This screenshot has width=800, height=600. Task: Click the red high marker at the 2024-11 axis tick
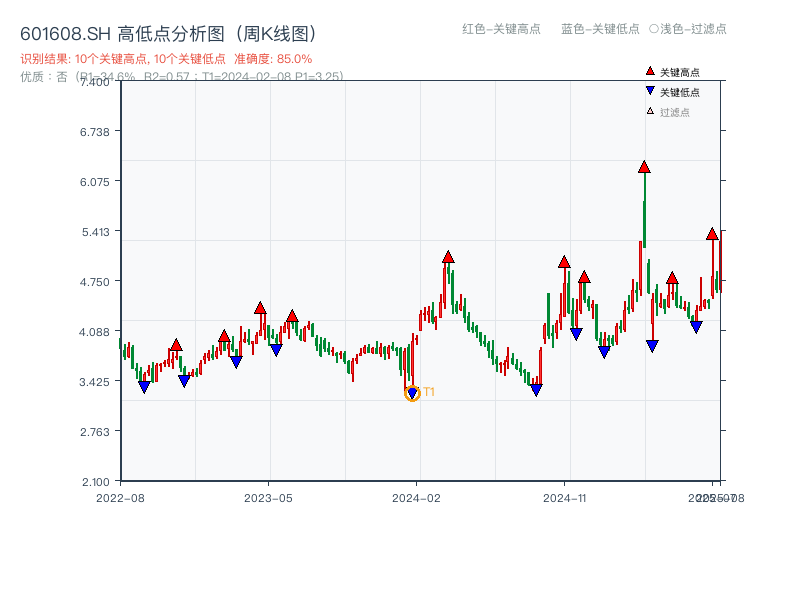564,262
